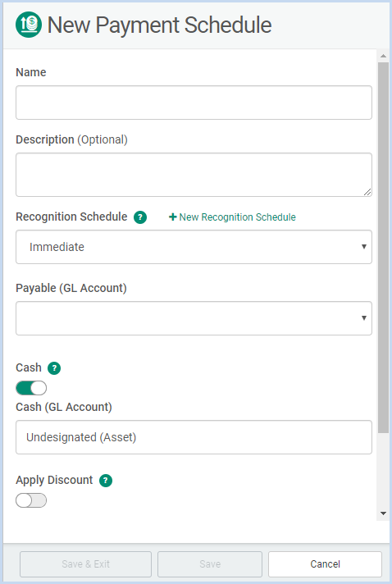392x584 pixels.
Task: Click Apply Discount help question mark icon
Action: (106, 481)
